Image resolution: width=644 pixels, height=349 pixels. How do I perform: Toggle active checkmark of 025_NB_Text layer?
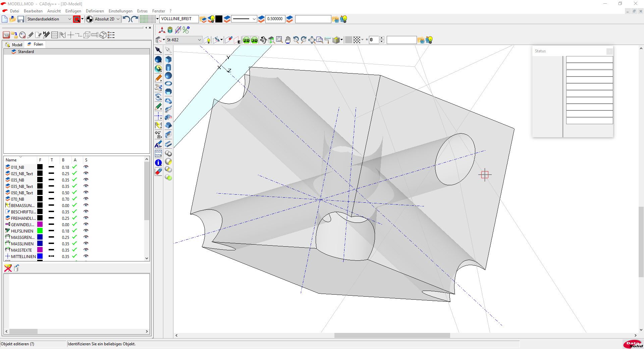click(74, 173)
